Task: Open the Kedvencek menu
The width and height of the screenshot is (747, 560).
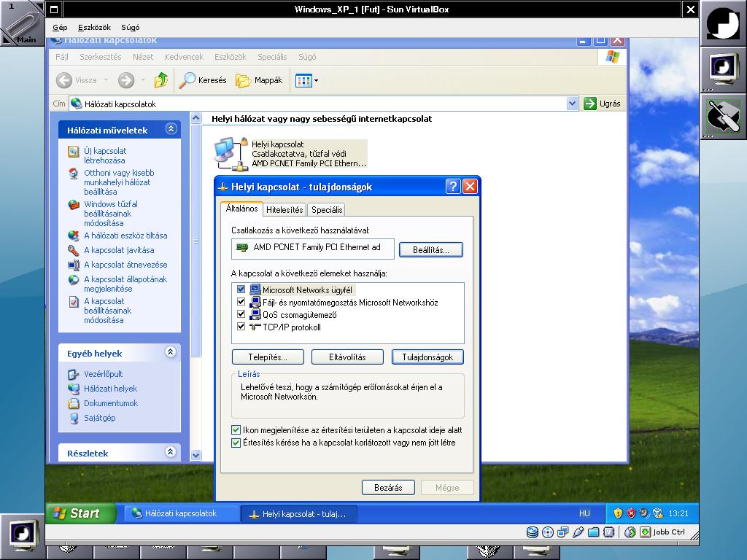Action: pos(184,57)
